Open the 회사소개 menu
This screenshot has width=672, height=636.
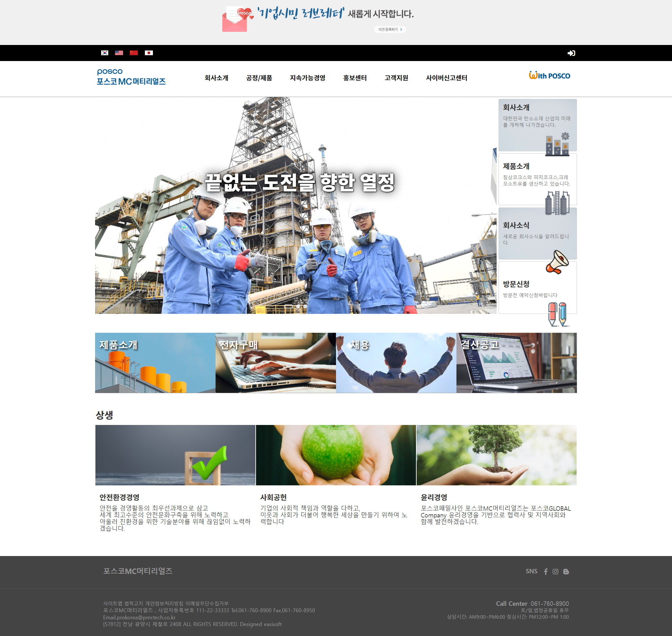pyautogui.click(x=216, y=78)
